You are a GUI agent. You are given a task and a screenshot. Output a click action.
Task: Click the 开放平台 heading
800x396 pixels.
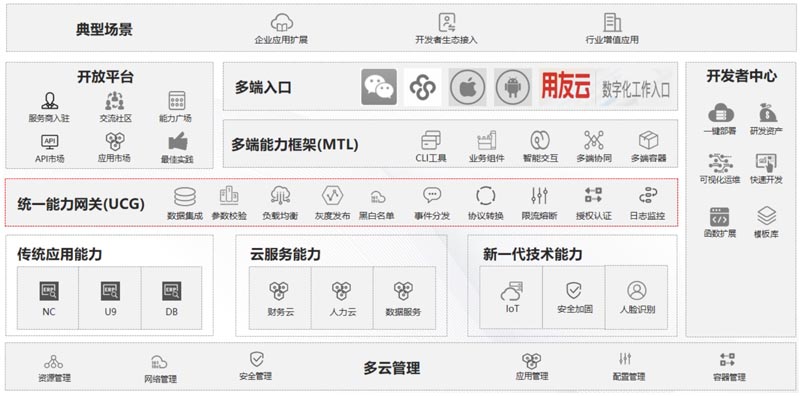[x=106, y=77]
